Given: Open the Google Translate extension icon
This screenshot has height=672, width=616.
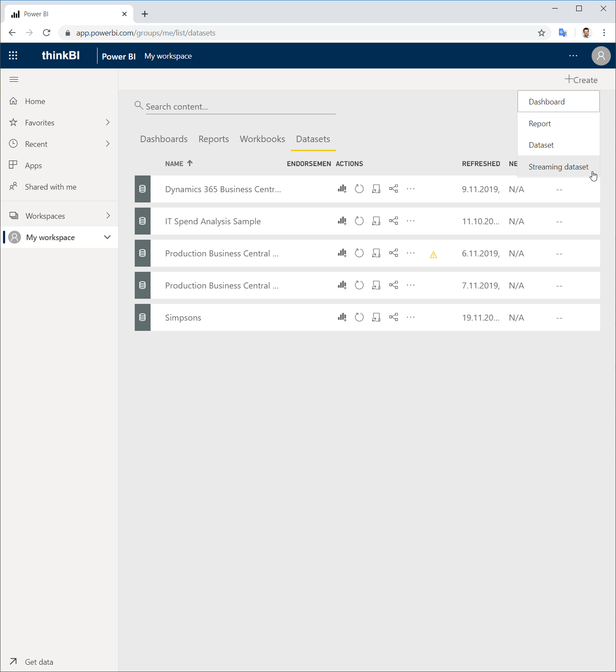Looking at the screenshot, I should tap(563, 33).
